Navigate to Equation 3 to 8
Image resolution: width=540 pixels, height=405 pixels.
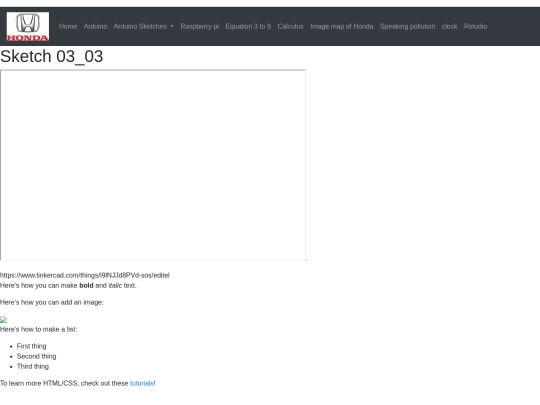click(x=248, y=27)
